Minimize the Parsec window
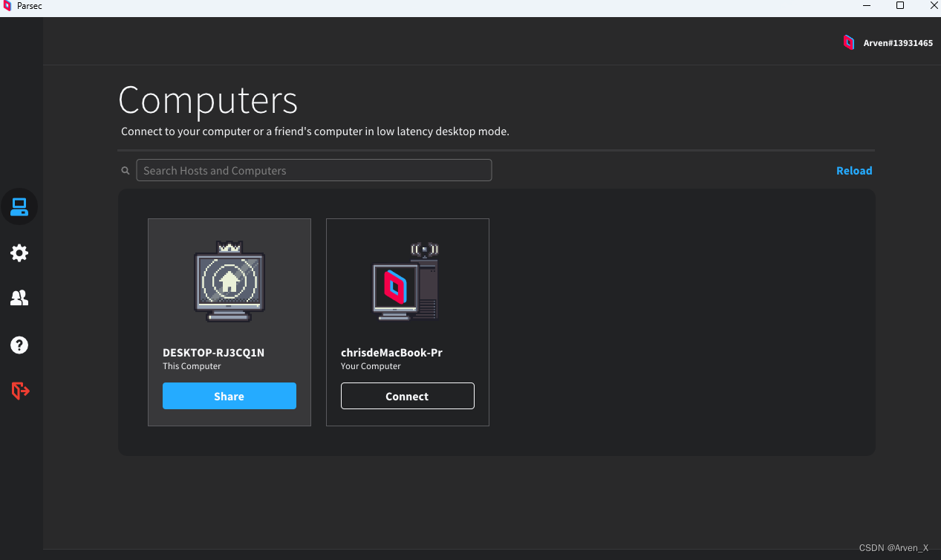This screenshot has height=560, width=941. pos(866,6)
